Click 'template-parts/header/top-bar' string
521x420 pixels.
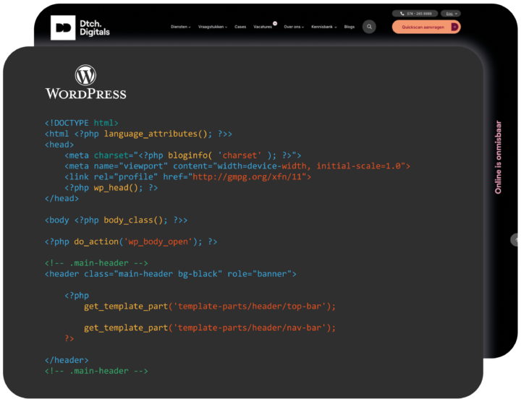tap(250, 306)
